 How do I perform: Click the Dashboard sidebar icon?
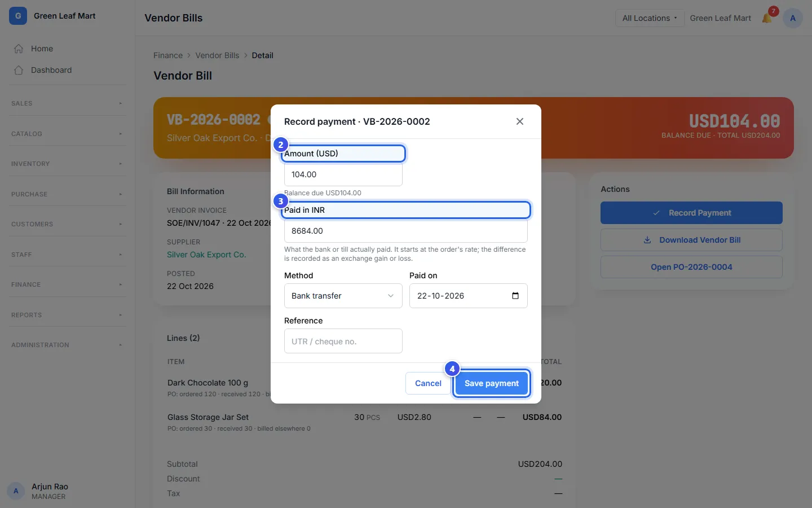pyautogui.click(x=19, y=70)
